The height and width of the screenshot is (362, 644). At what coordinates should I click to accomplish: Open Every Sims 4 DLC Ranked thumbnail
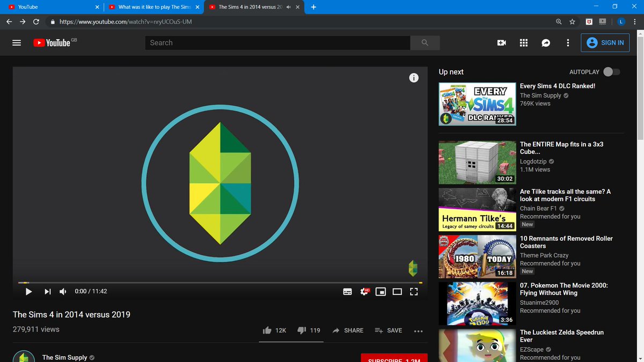477,104
